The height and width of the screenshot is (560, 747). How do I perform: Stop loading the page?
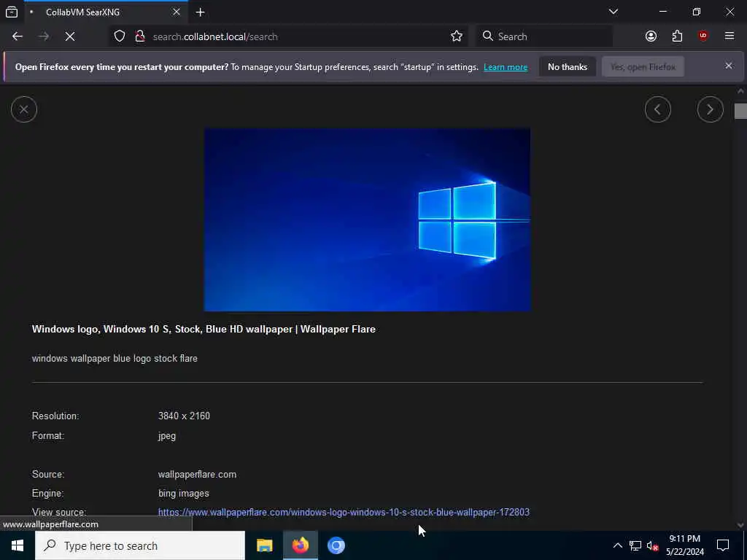pos(69,36)
